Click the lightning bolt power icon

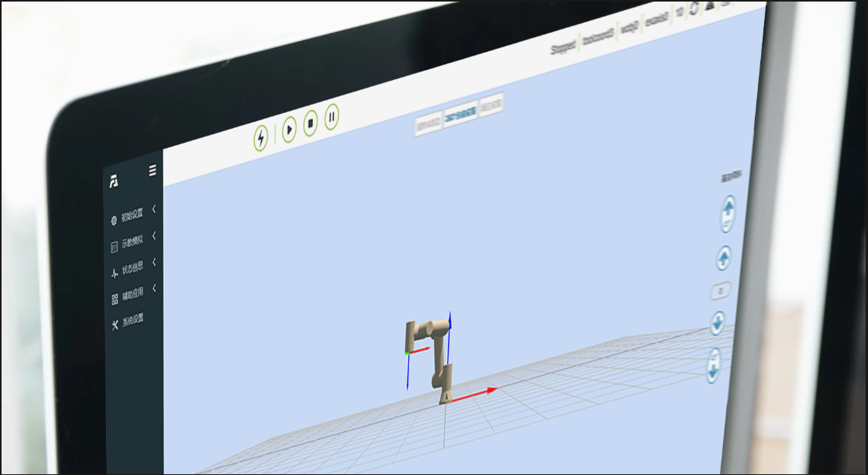pyautogui.click(x=261, y=139)
